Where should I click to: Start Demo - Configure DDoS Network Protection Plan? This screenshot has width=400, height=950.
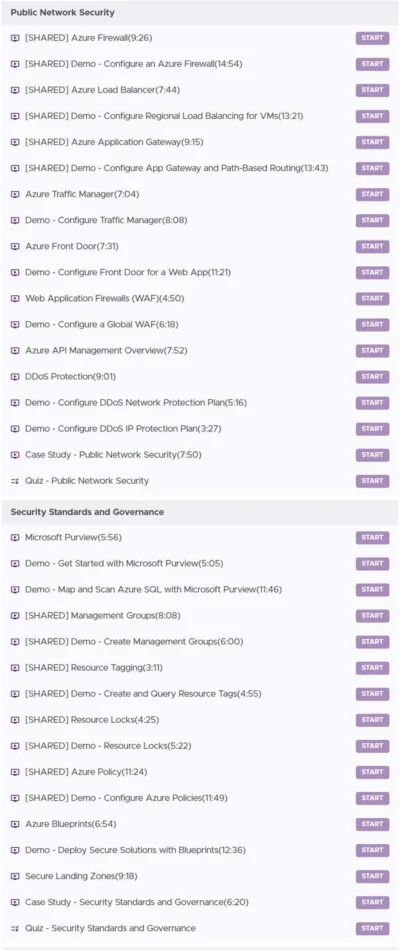point(372,402)
